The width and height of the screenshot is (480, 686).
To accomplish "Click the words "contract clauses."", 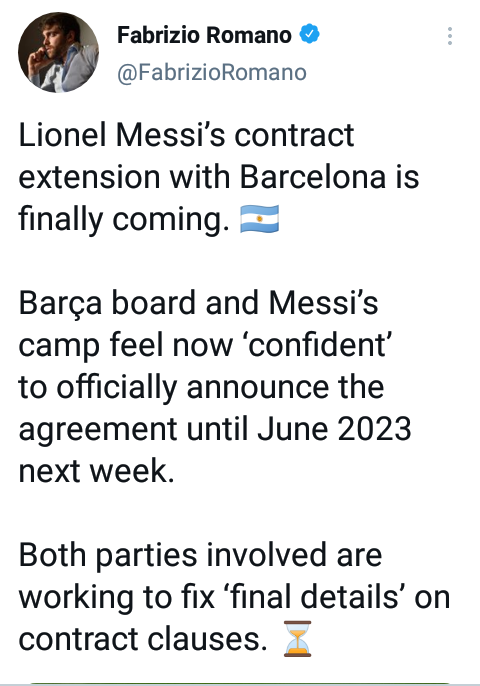I will point(143,639).
